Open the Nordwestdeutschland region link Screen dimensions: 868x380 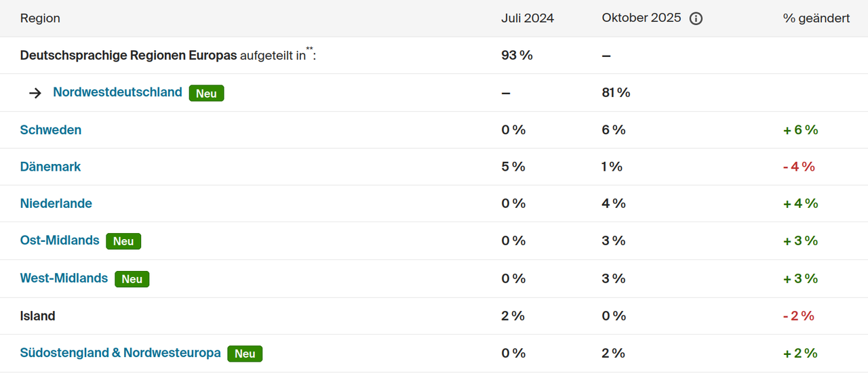click(x=117, y=92)
